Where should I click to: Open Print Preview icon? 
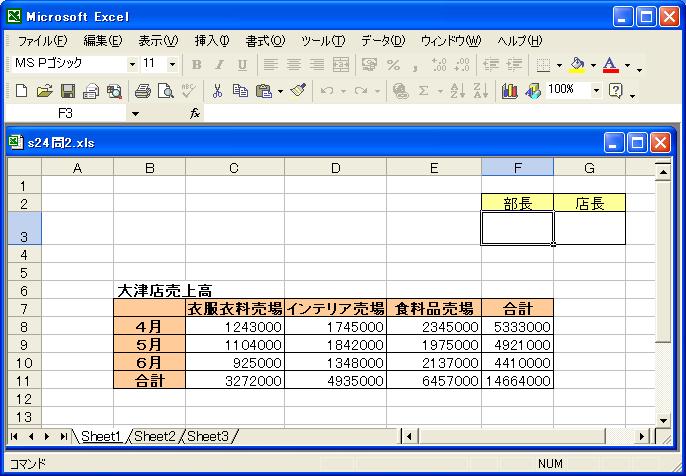(x=166, y=91)
